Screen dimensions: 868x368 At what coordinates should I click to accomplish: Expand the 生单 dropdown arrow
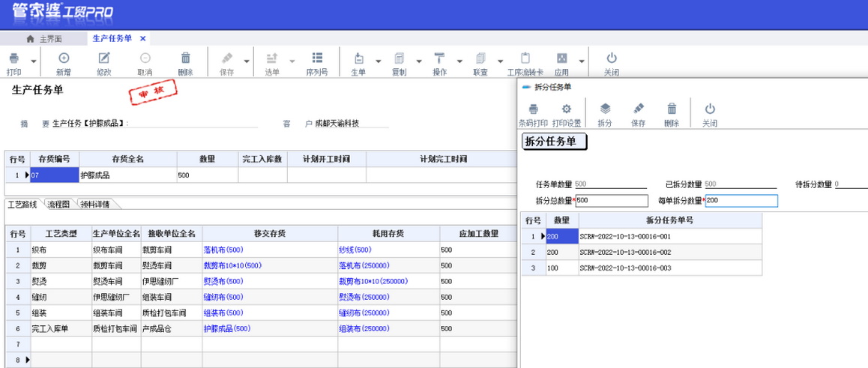[x=379, y=61]
